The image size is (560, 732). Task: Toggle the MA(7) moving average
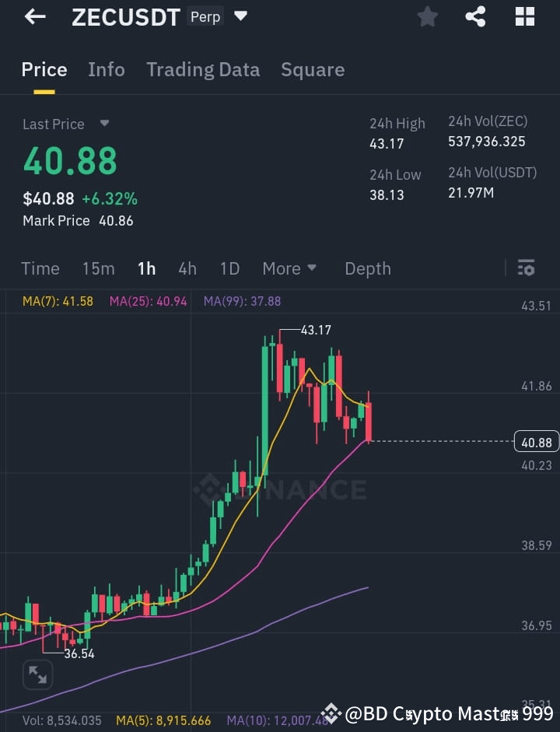click(57, 300)
